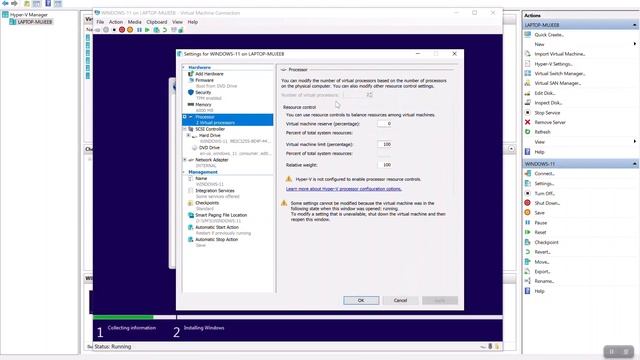640x360 pixels.
Task: Select the SCSI Controller item
Action: tap(210, 129)
